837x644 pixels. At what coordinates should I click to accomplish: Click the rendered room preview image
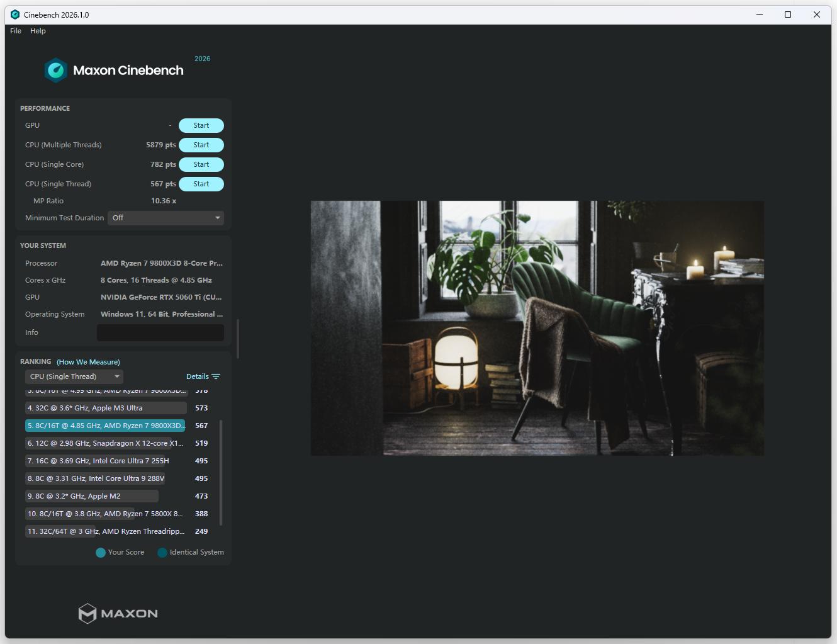tap(537, 328)
